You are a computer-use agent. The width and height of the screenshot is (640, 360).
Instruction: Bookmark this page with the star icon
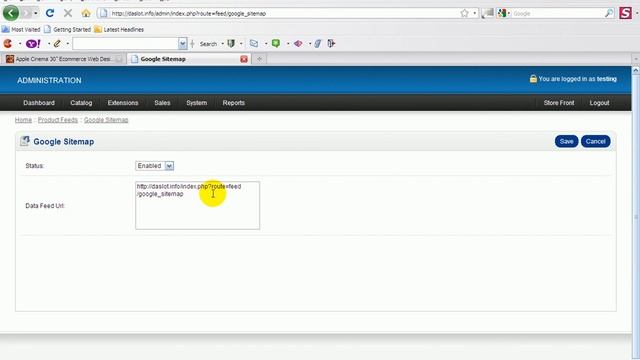pyautogui.click(x=464, y=13)
